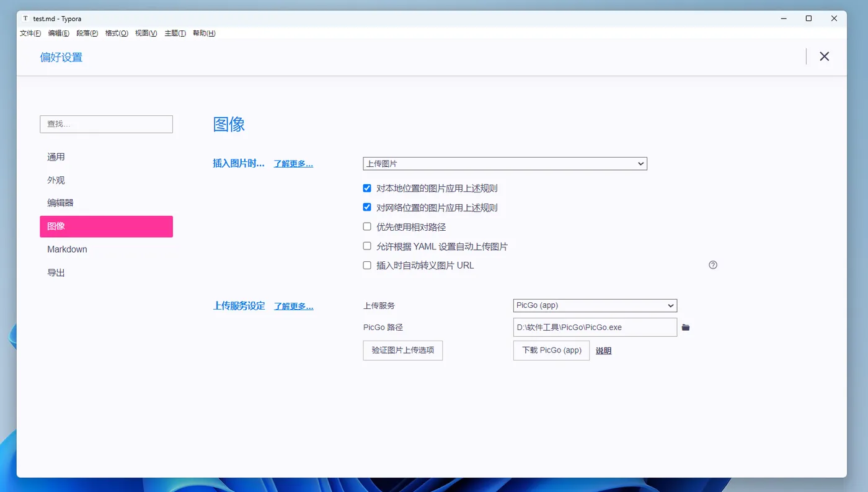868x492 pixels.
Task: Select the 通用 settings category
Action: click(106, 157)
